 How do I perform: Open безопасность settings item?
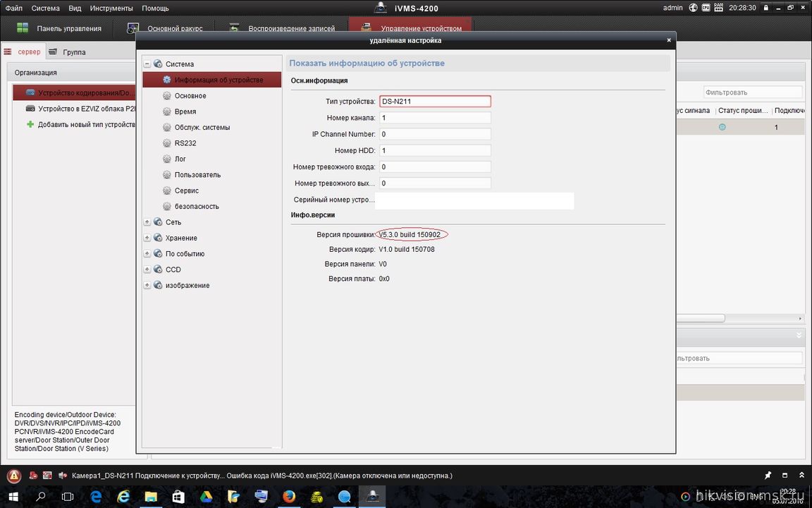(x=196, y=206)
